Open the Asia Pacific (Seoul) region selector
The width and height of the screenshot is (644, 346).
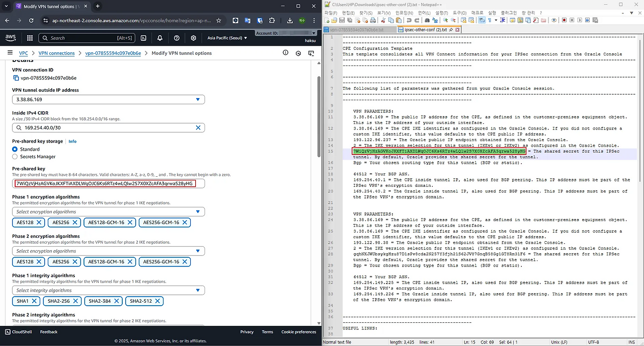pos(227,38)
